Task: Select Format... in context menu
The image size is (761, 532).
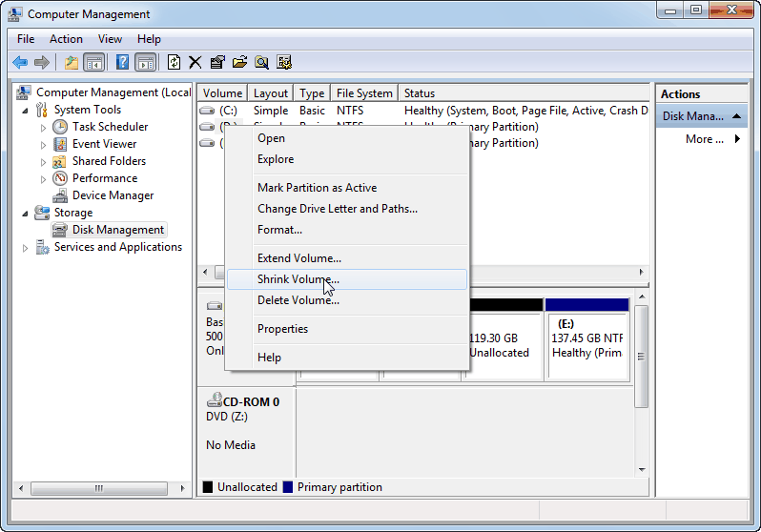Action: click(x=347, y=230)
